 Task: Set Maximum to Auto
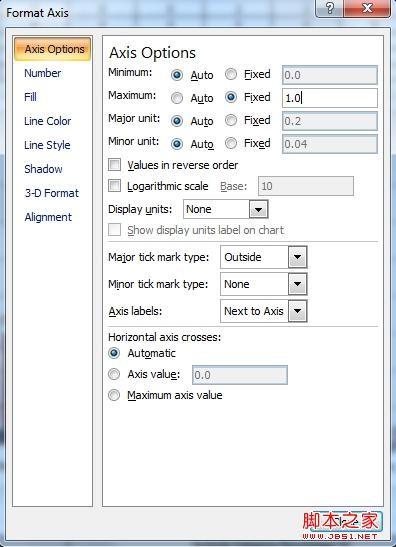pos(177,98)
